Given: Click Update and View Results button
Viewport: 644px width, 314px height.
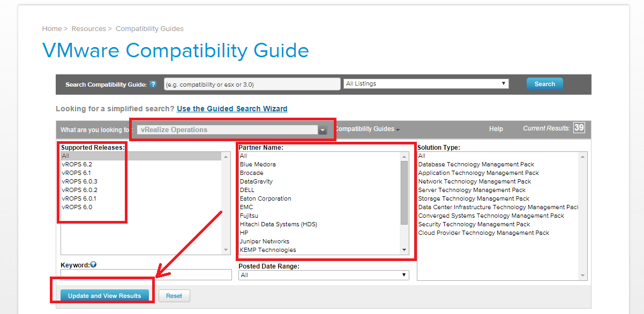Looking at the screenshot, I should pyautogui.click(x=104, y=296).
